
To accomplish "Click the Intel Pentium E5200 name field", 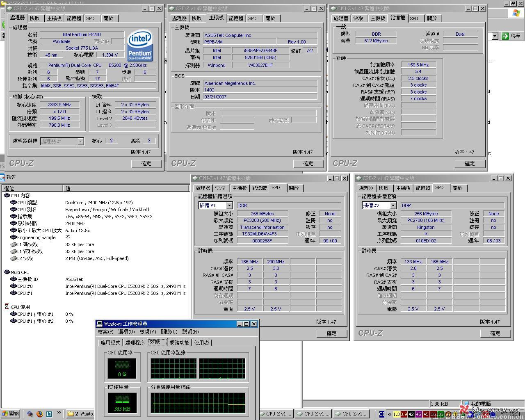I will point(82,34).
